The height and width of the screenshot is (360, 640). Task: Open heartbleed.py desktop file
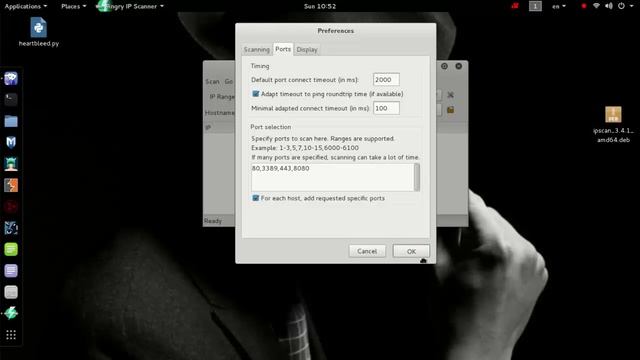[x=38, y=32]
